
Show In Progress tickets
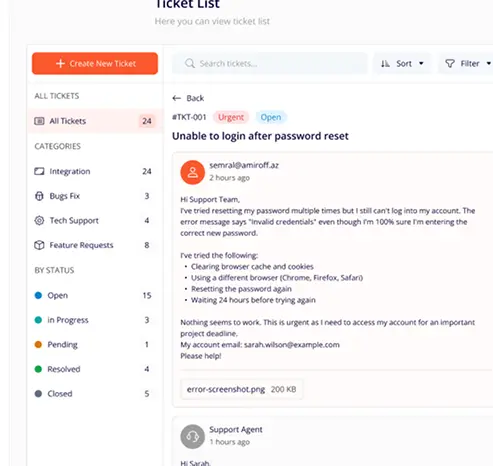pos(93,320)
